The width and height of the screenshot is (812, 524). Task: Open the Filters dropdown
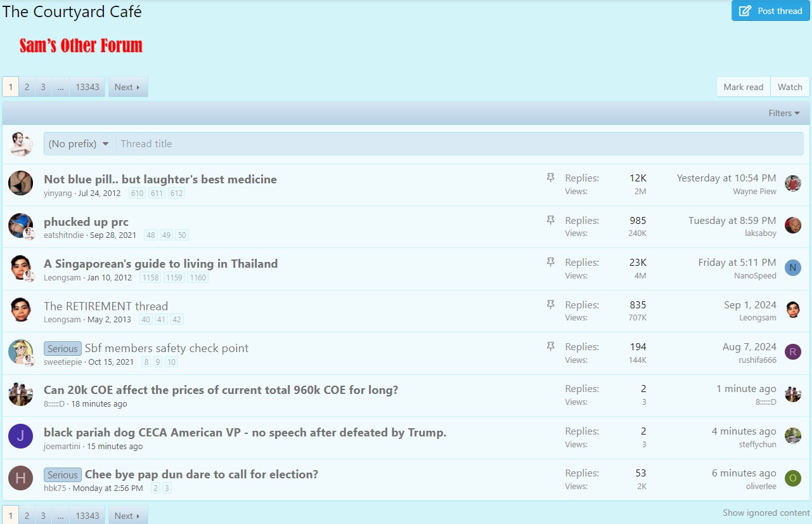(783, 113)
